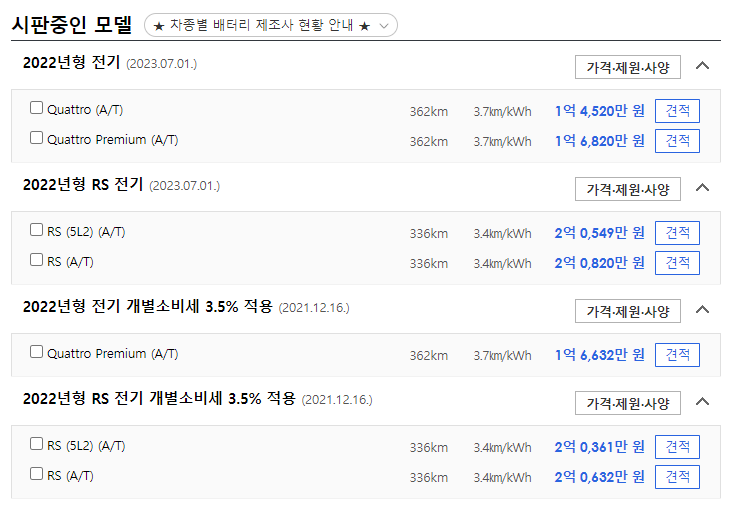
Task: Collapse the 2022년형 전기 (2023.07.01.) section
Action: click(x=702, y=66)
